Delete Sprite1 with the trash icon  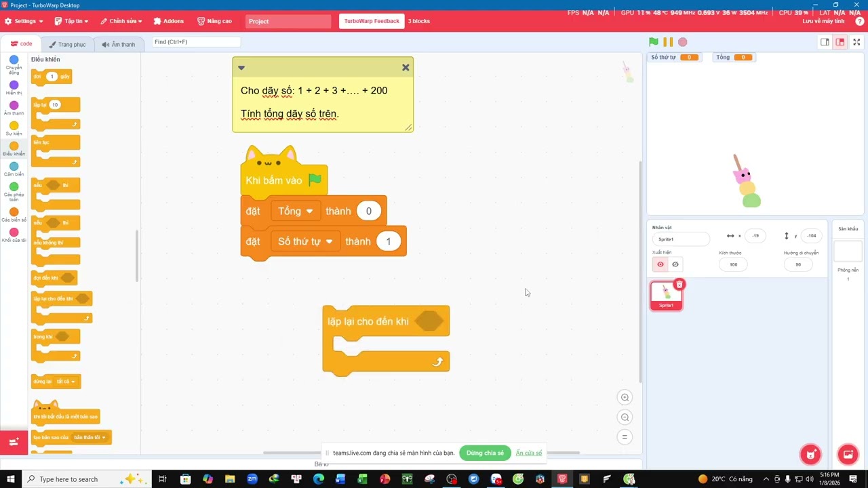[679, 284]
